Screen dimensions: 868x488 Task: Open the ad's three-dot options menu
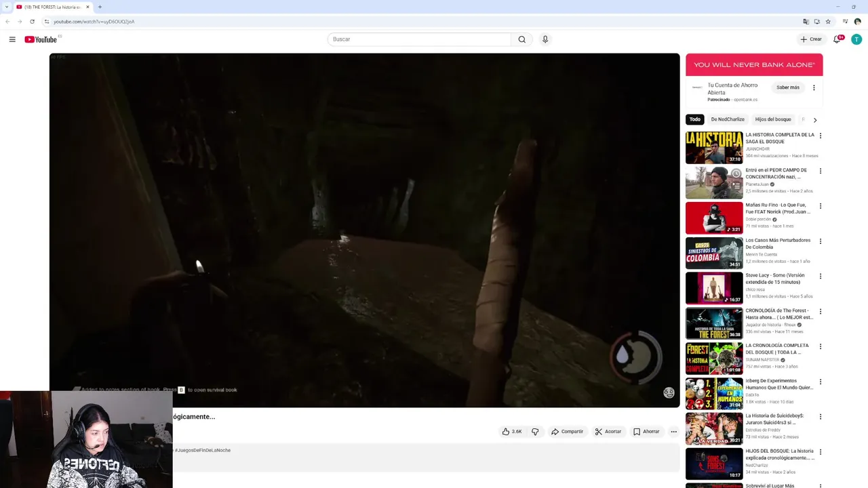click(x=814, y=87)
